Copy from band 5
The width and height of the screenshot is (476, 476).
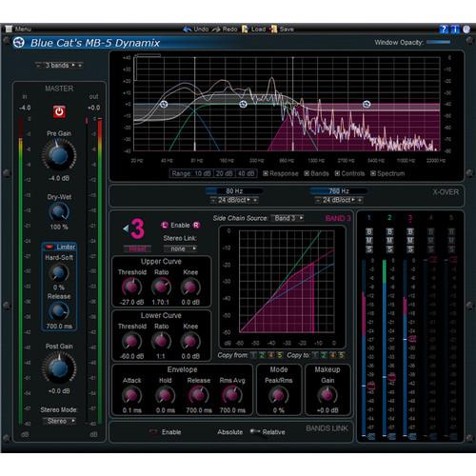coord(280,355)
